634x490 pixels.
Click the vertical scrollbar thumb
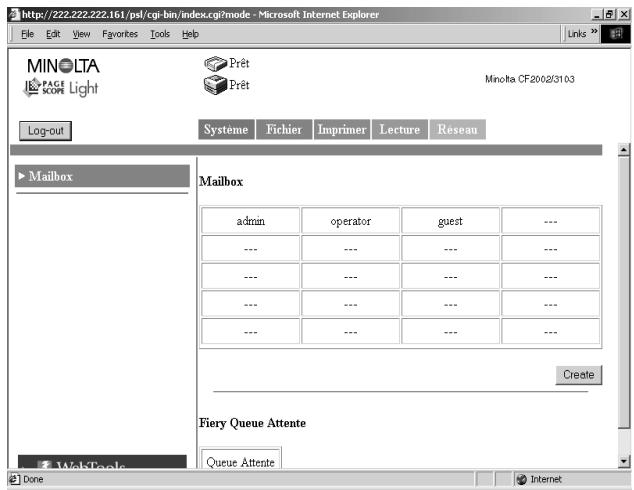(624, 291)
